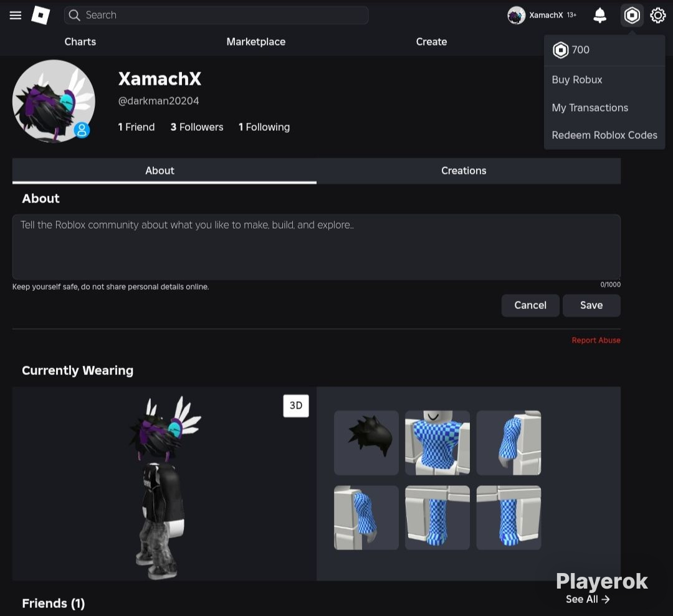This screenshot has width=673, height=616.
Task: Click the blue profile badge on avatar
Action: (x=82, y=130)
